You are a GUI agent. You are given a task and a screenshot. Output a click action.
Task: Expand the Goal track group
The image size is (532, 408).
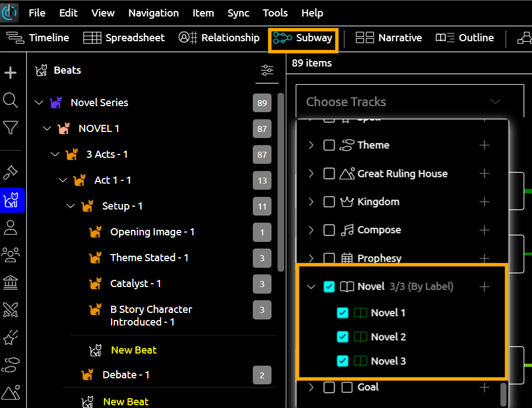click(311, 387)
